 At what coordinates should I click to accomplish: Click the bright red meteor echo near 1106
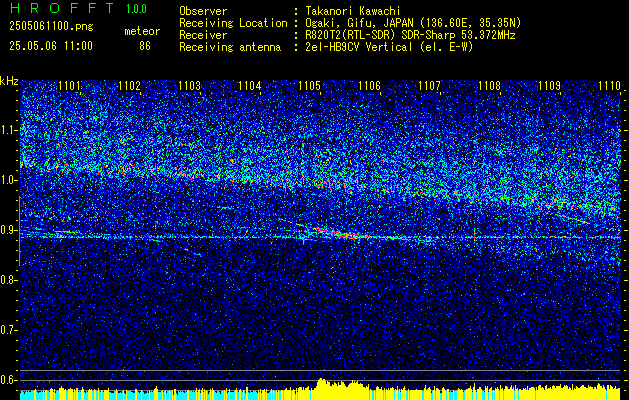tap(341, 233)
